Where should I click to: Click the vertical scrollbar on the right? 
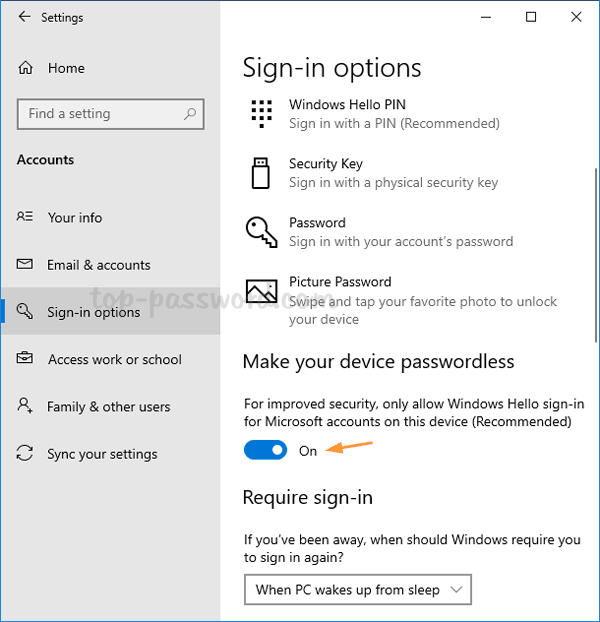(596, 255)
